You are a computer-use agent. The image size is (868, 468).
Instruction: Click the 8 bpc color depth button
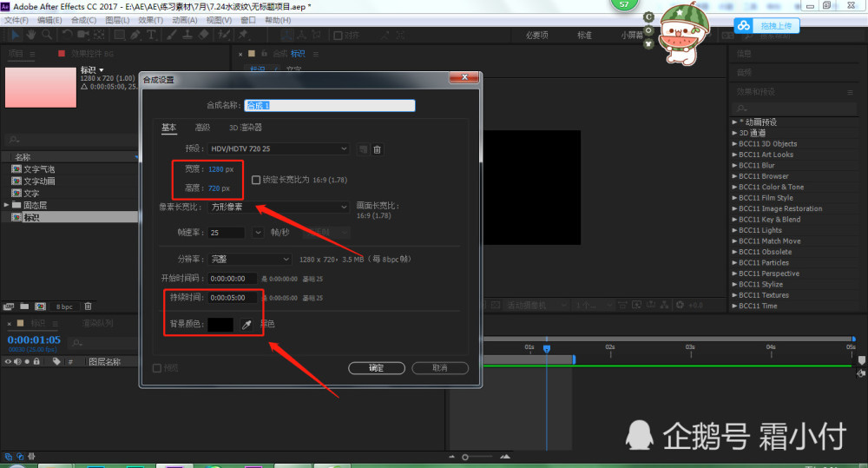click(64, 307)
